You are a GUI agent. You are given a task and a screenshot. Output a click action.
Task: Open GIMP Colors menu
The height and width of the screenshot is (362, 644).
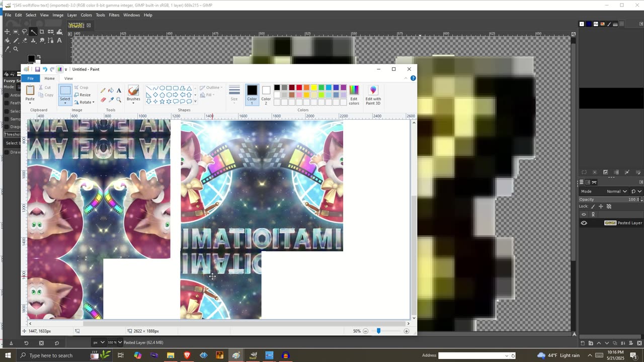(x=87, y=15)
